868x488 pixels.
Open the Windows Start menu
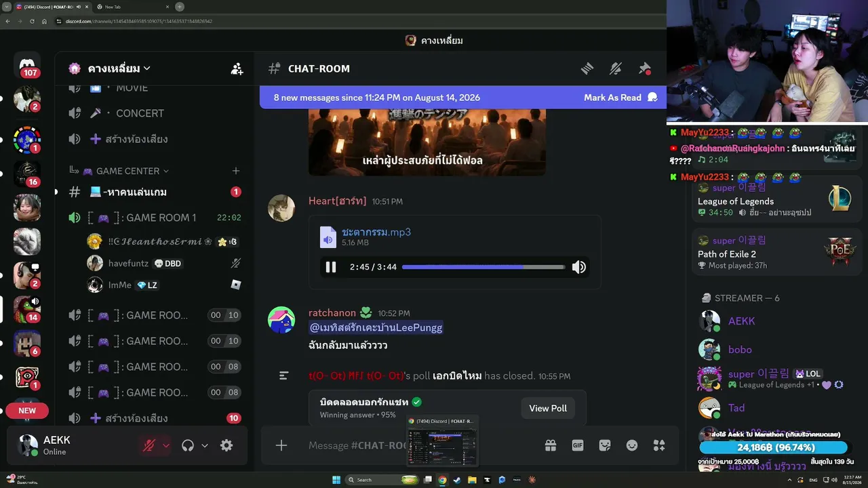pos(336,480)
